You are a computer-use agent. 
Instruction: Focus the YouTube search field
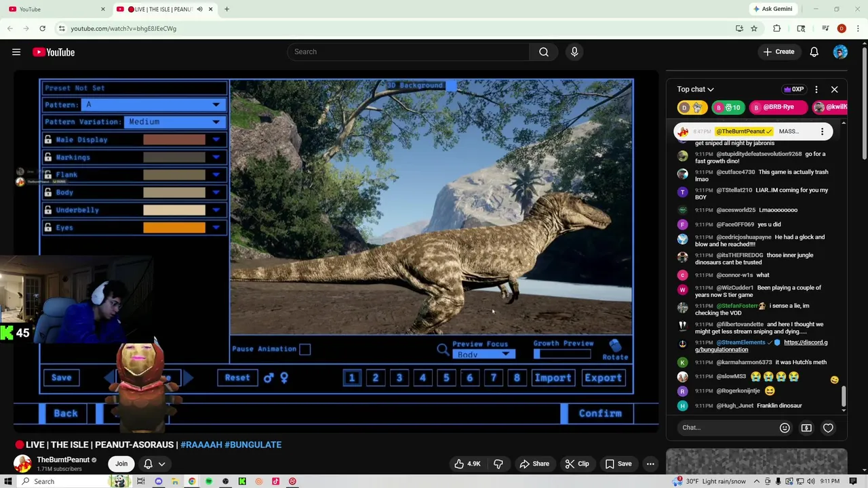point(408,52)
